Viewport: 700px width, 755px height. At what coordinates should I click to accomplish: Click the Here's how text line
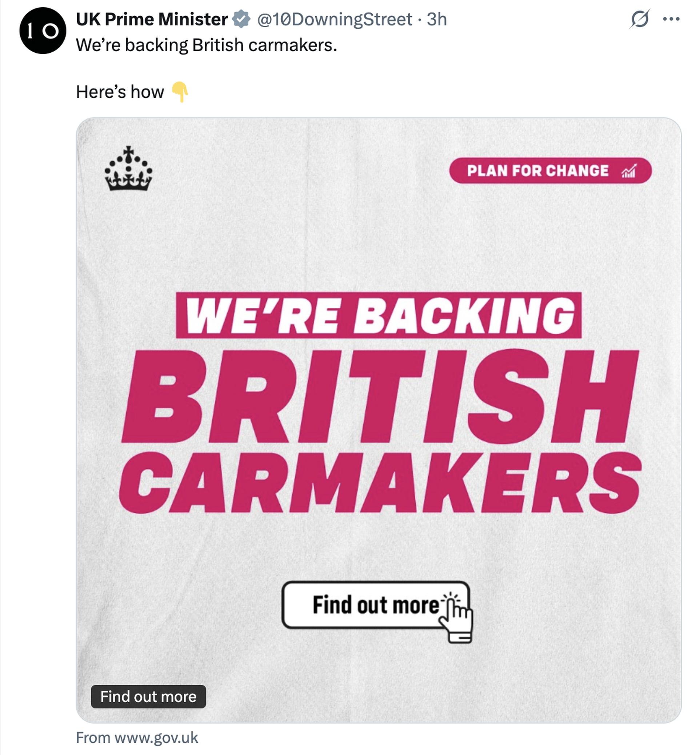[120, 92]
